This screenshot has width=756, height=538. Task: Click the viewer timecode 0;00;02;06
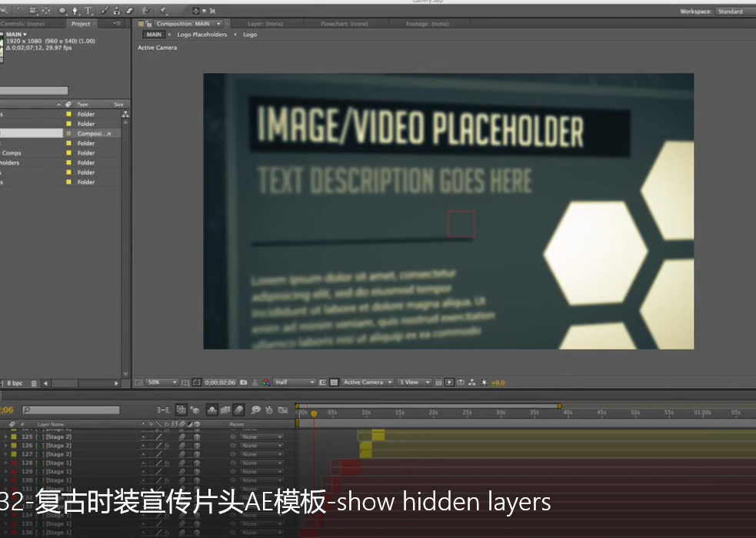pos(220,382)
